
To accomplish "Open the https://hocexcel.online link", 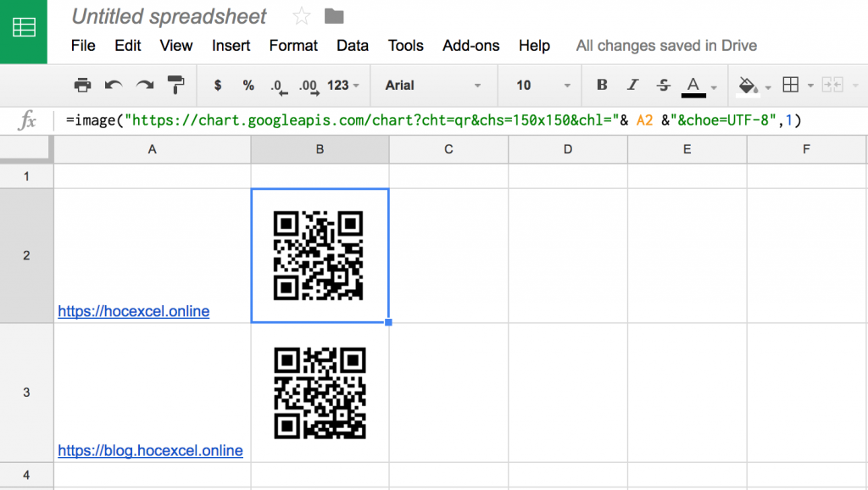I will point(133,311).
